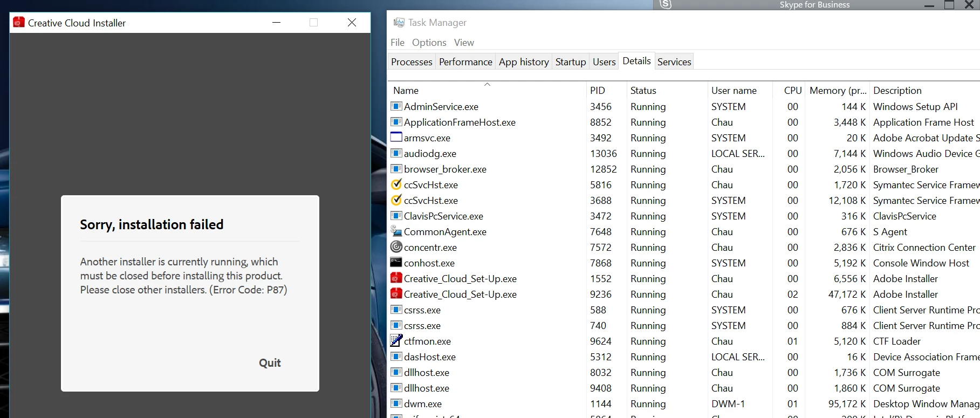
Task: Click the Citrix Connection Center description
Action: click(x=924, y=247)
